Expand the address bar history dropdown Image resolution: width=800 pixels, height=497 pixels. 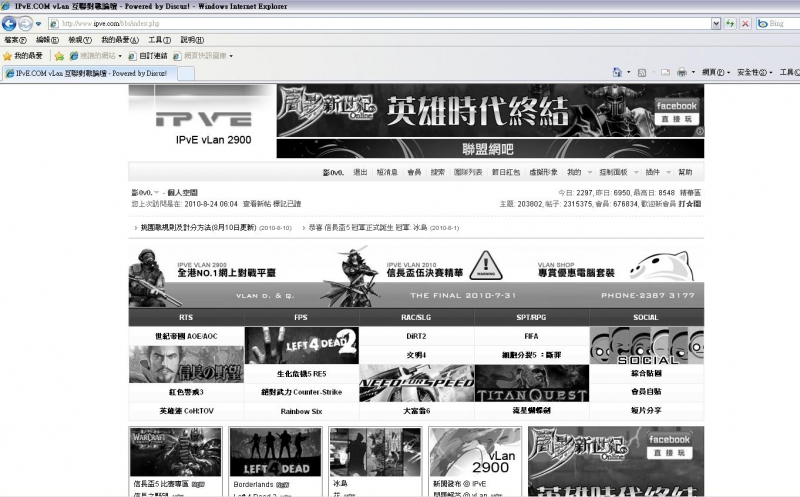[x=716, y=23]
